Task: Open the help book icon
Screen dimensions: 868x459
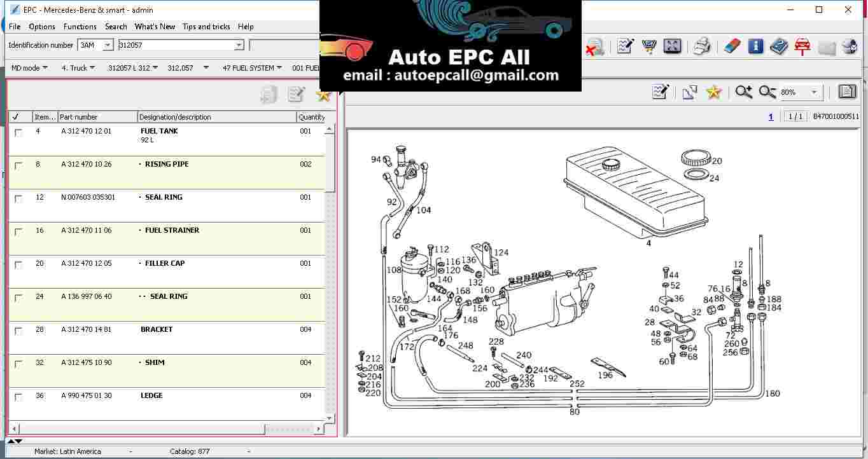Action: point(779,46)
